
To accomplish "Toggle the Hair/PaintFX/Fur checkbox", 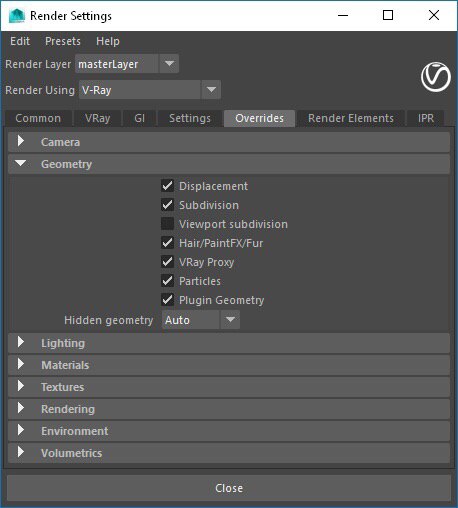I will coord(167,243).
